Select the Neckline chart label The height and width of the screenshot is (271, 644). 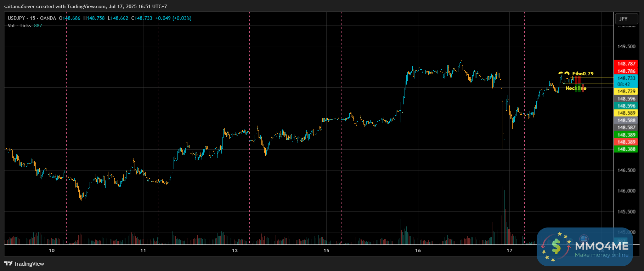(576, 88)
